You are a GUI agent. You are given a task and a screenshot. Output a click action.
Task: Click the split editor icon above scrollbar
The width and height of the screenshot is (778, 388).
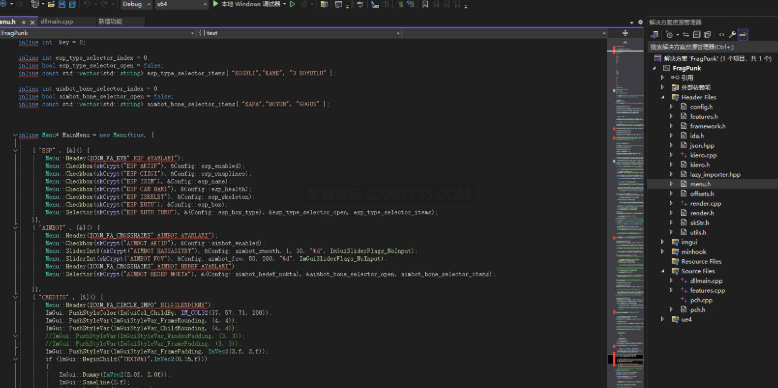point(625,33)
